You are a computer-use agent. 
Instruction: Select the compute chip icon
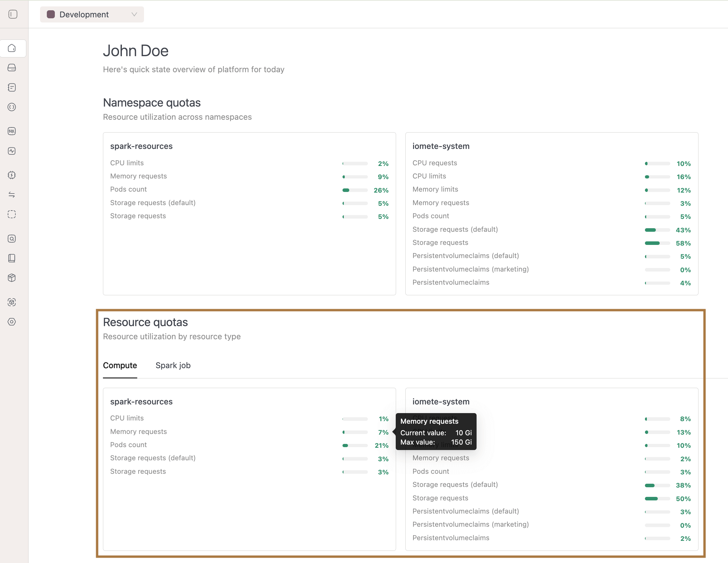12,175
